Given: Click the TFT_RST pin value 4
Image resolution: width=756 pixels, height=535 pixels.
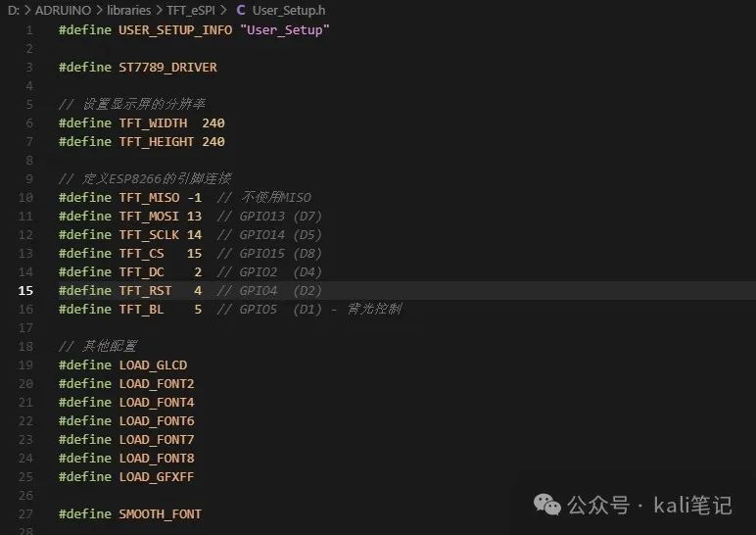Looking at the screenshot, I should pyautogui.click(x=198, y=290).
